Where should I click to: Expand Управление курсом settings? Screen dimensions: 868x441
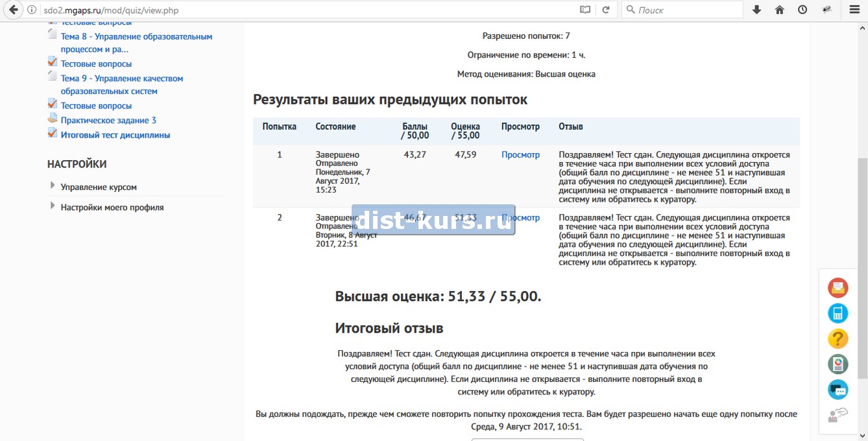[52, 185]
